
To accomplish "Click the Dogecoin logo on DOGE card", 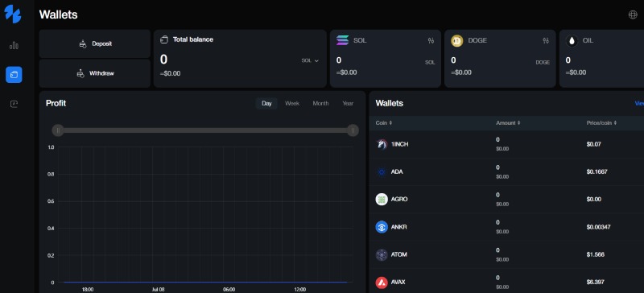I will pyautogui.click(x=456, y=41).
